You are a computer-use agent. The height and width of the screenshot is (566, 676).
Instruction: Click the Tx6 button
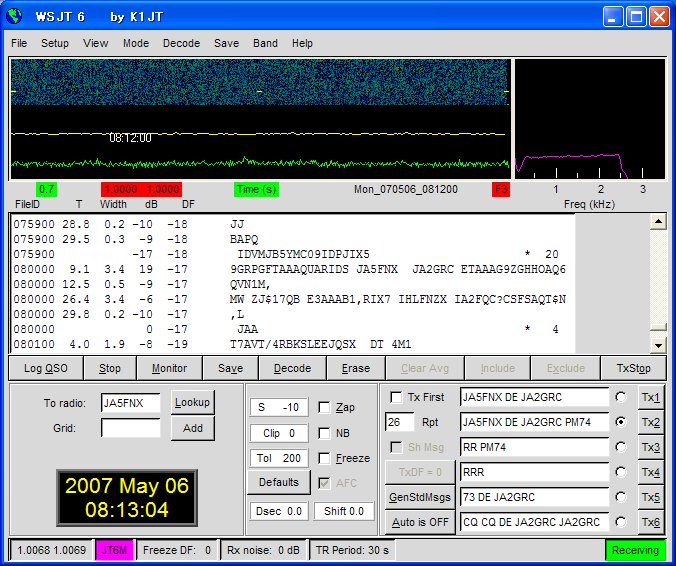click(651, 522)
